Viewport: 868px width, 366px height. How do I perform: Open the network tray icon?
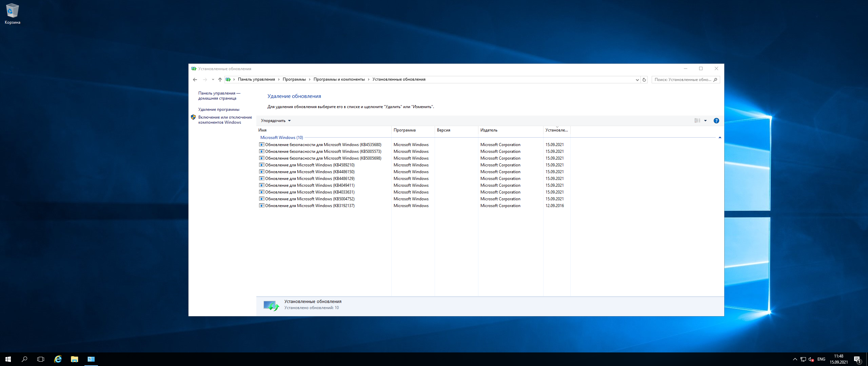803,359
